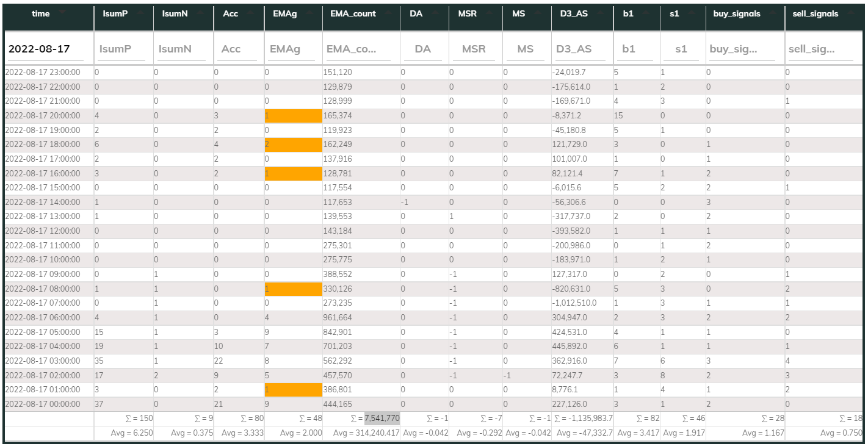
Task: Select the EMA_count average Avg = 314,240.417
Action: pyautogui.click(x=366, y=433)
